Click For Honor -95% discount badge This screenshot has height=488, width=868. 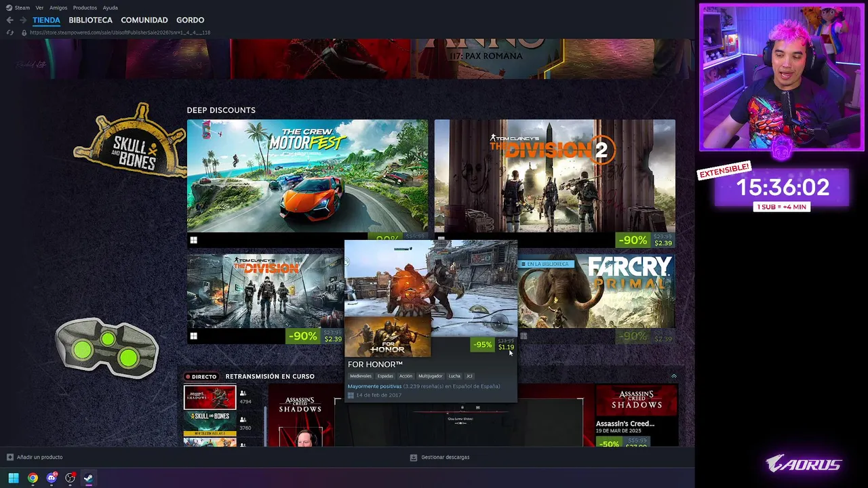pyautogui.click(x=482, y=345)
